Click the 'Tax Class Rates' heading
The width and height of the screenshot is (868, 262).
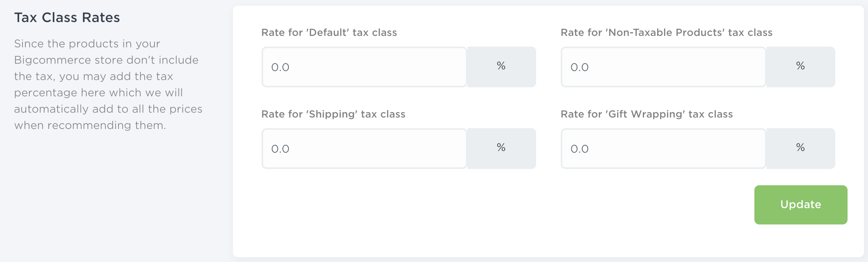tap(67, 18)
